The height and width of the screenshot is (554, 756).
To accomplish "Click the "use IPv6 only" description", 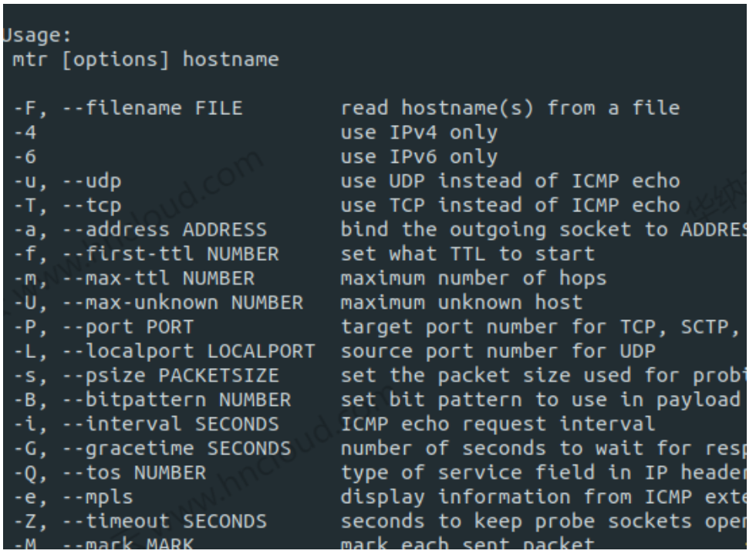I will tap(419, 157).
